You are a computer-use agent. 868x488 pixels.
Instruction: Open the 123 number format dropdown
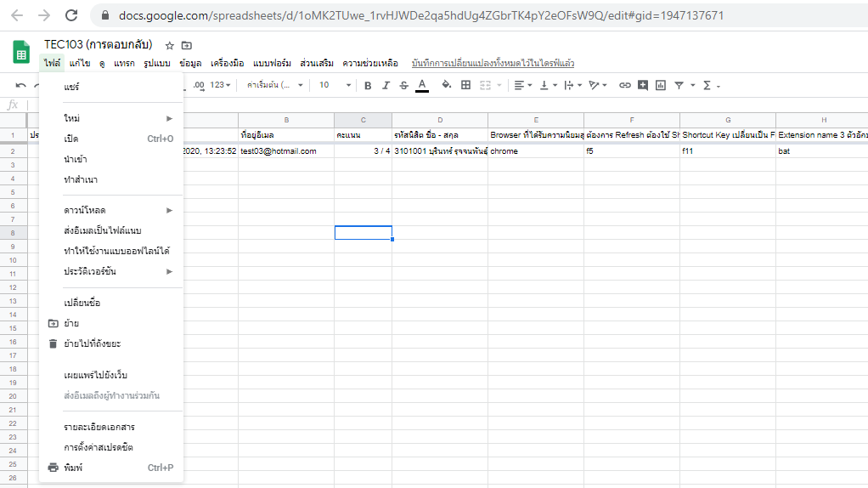[222, 85]
